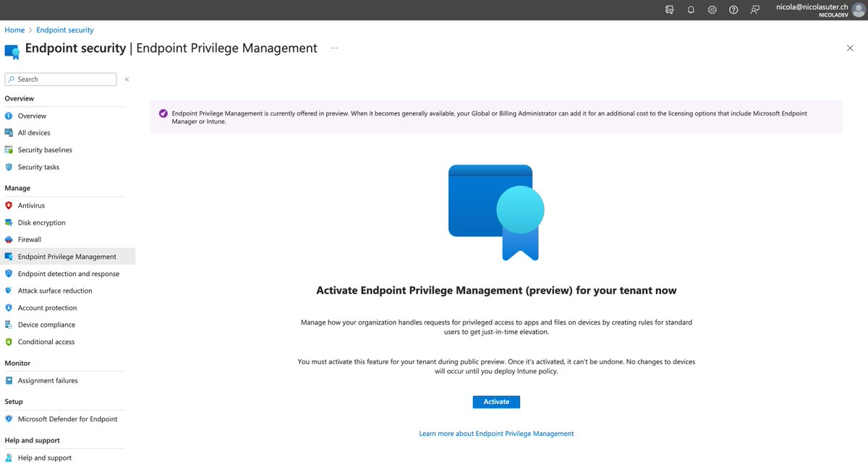Collapse the sidebar with double chevron
This screenshot has width=868, height=472.
[x=127, y=80]
